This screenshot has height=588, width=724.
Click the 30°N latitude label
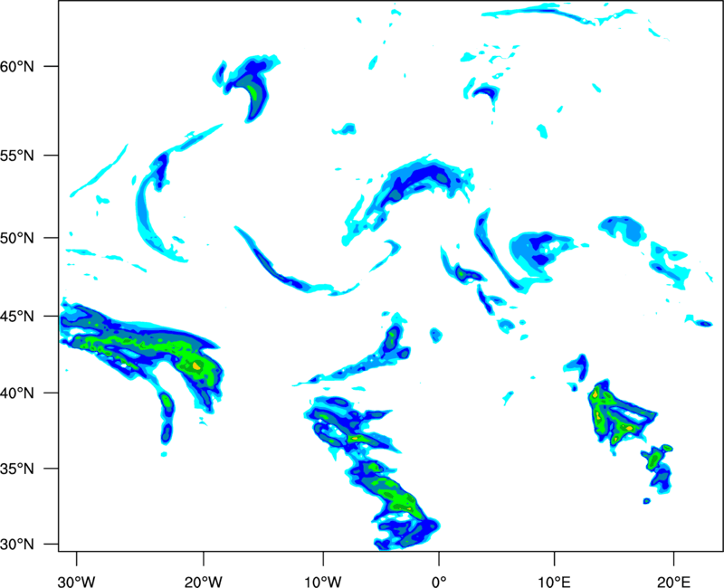17,545
